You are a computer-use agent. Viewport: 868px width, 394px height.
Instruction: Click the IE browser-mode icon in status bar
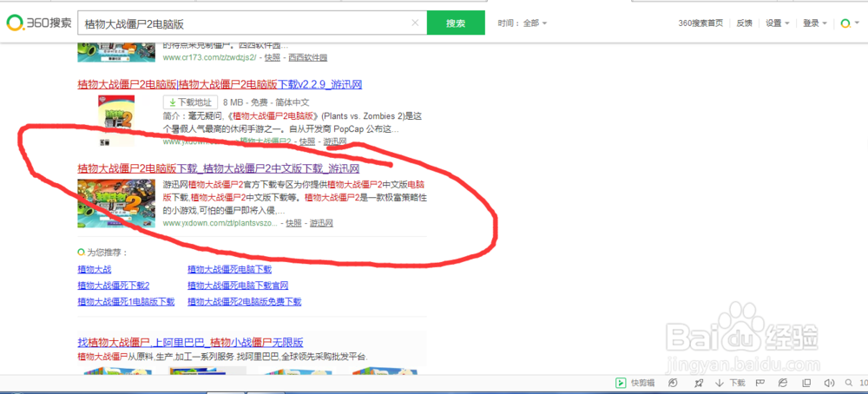point(783,383)
